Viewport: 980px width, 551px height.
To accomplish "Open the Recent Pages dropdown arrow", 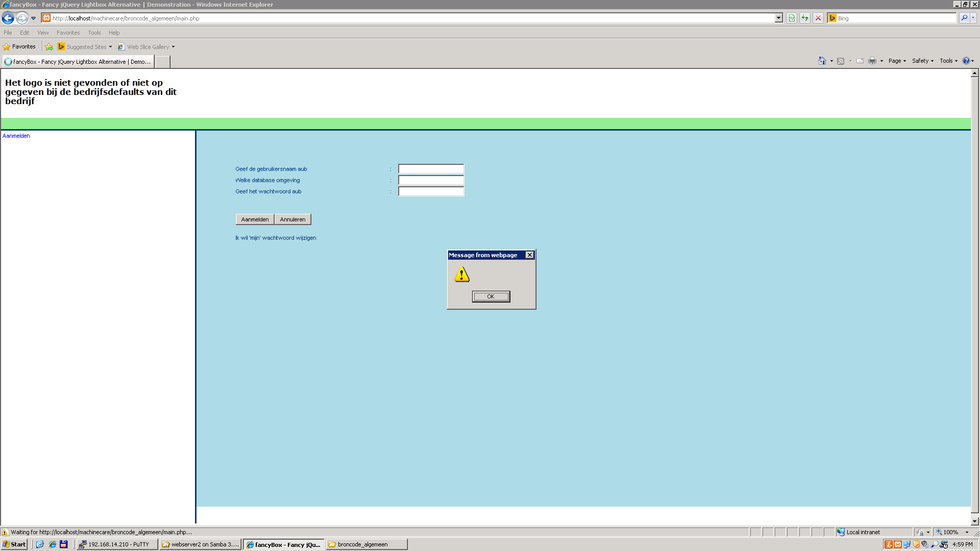I will [x=34, y=18].
